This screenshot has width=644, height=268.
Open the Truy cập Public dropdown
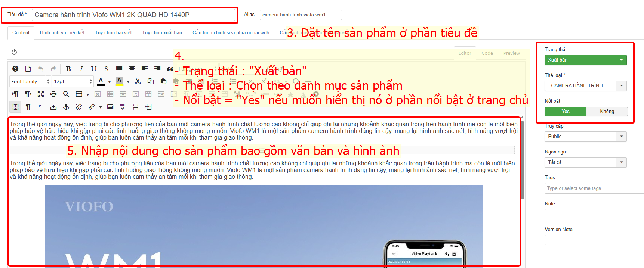pyautogui.click(x=585, y=137)
